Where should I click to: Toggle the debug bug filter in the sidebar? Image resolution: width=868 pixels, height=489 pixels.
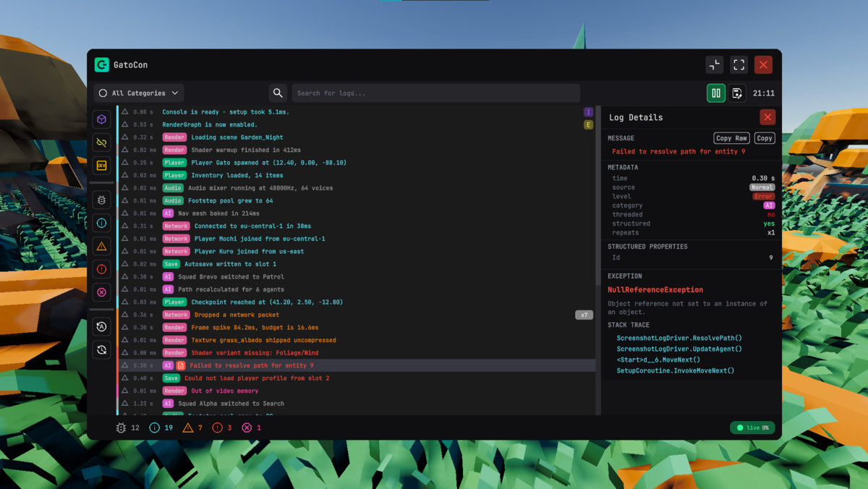pos(102,200)
